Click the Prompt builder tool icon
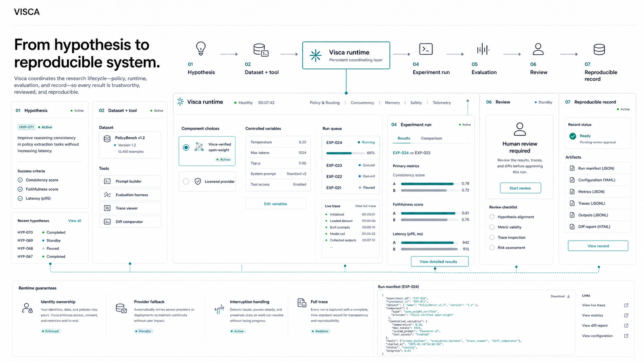The image size is (644, 362). [107, 181]
